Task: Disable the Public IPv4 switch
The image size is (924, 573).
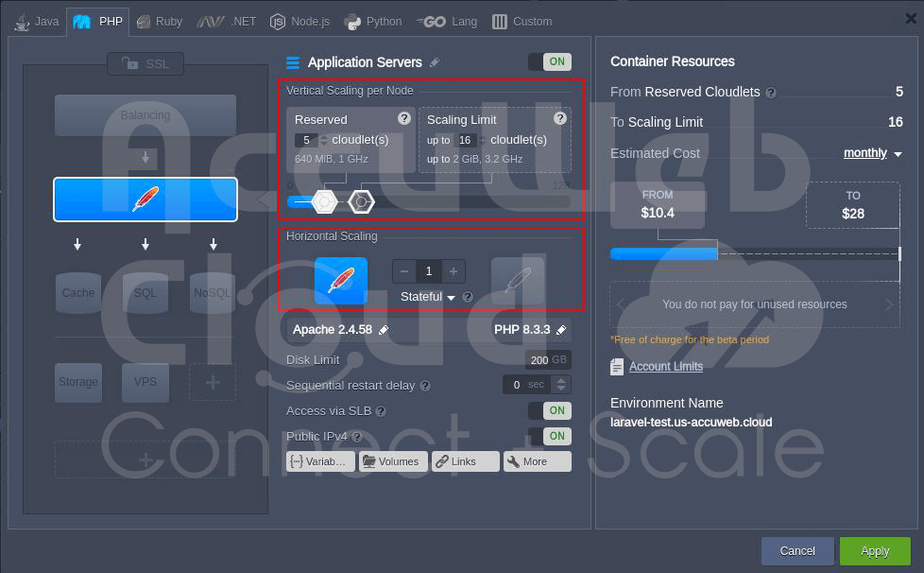Action: pyautogui.click(x=549, y=436)
